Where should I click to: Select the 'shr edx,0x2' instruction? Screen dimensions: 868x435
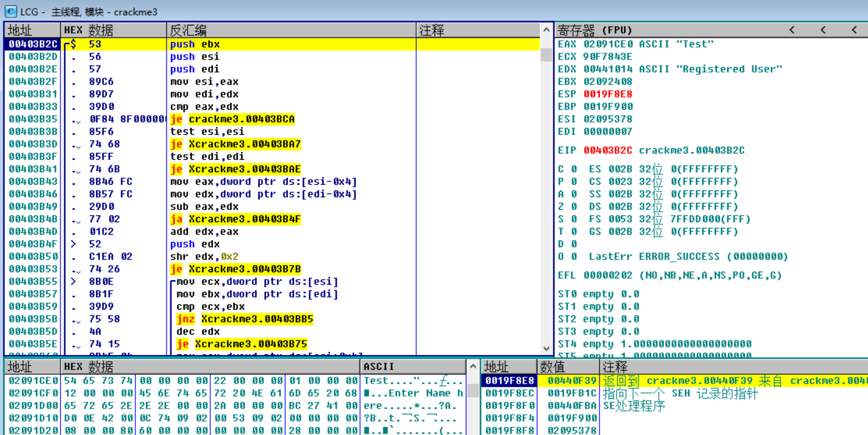[x=204, y=257]
